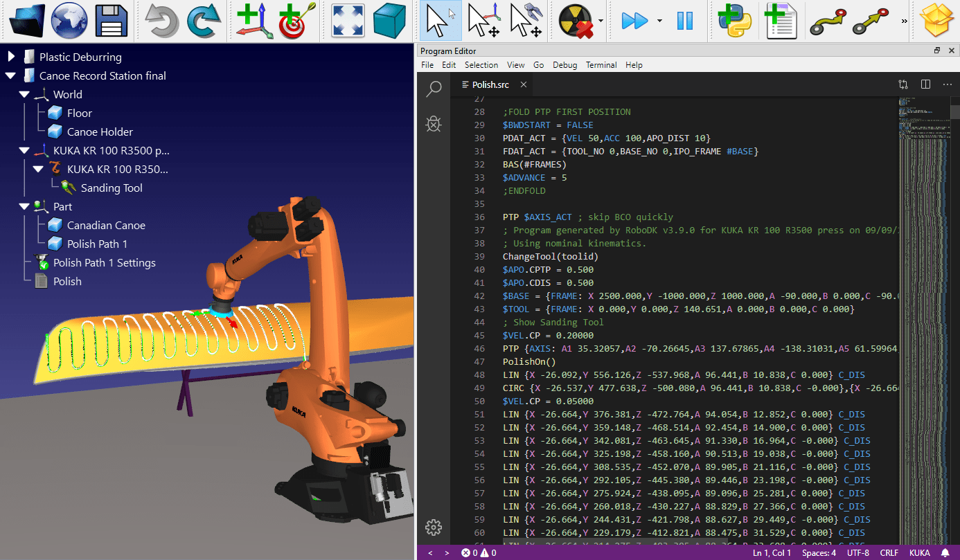The width and height of the screenshot is (960, 560).
Task: Pause the running simulation
Action: click(684, 20)
